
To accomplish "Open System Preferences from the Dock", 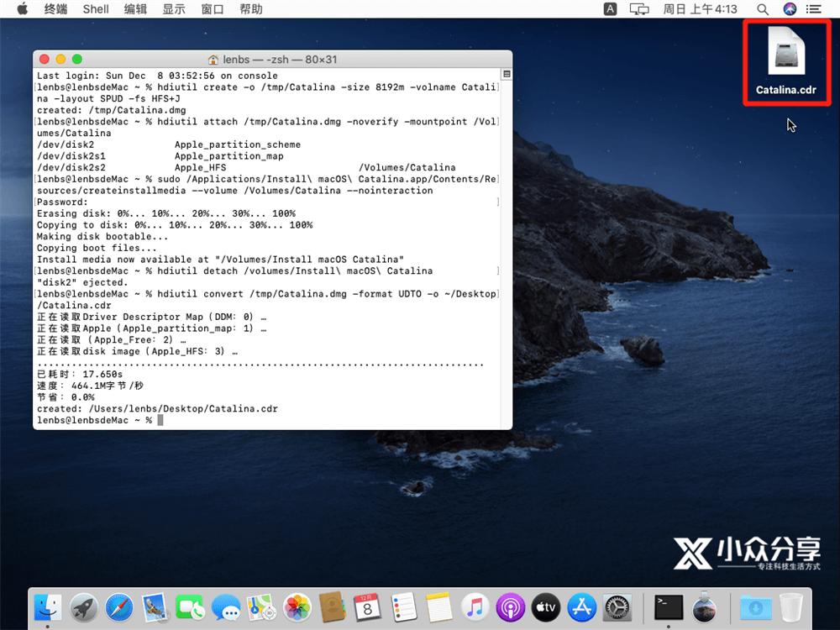I will [x=616, y=607].
